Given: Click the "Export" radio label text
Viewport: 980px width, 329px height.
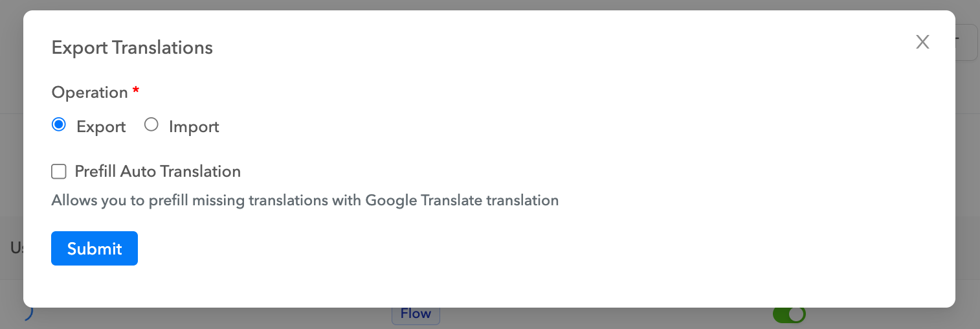Looking at the screenshot, I should (101, 127).
